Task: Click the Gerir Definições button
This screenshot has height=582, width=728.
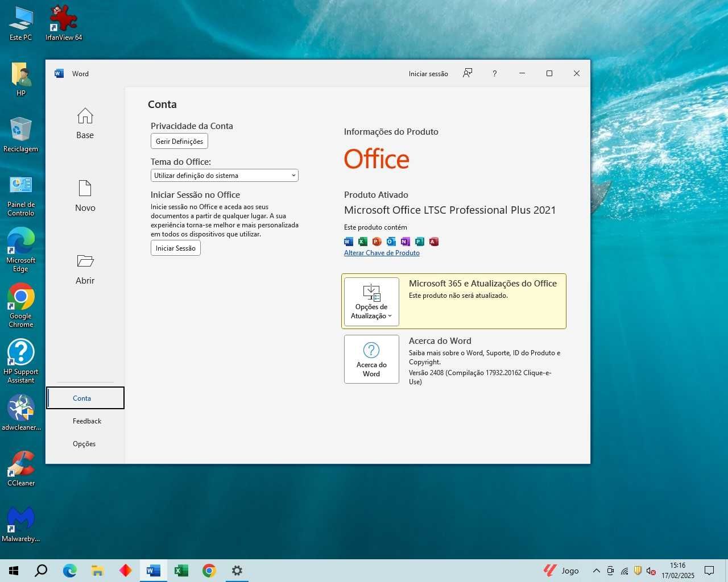Action: tap(179, 141)
